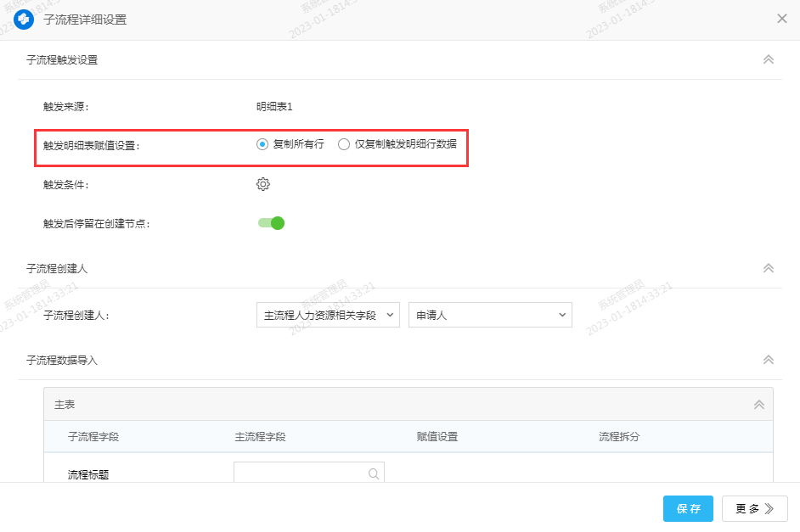Click search icon in 流程标题 field
The height and width of the screenshot is (532, 800).
click(374, 474)
